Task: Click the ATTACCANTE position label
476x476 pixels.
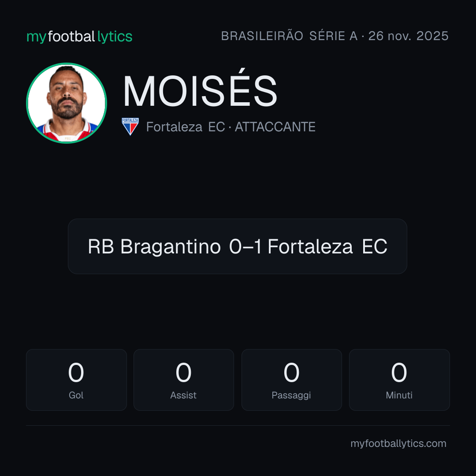Action: pyautogui.click(x=275, y=127)
